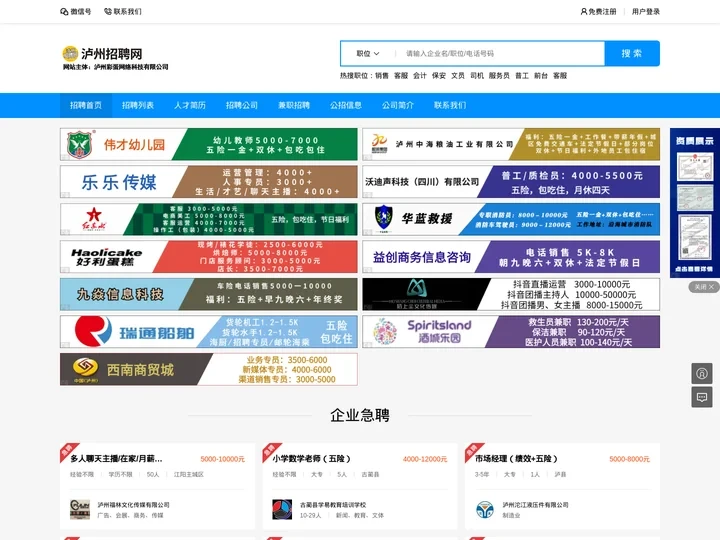Open 联系我们 nav tab

coord(450,105)
